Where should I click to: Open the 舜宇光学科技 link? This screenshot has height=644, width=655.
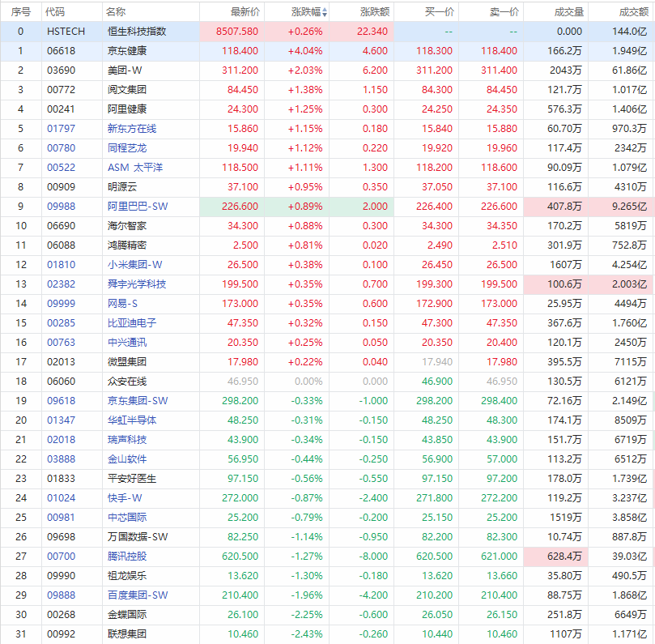click(x=137, y=284)
